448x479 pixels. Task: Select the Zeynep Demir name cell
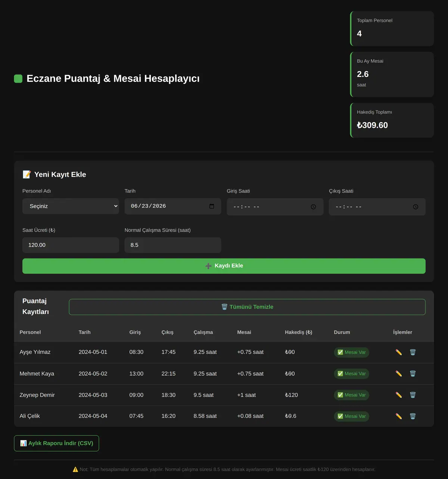(x=37, y=395)
